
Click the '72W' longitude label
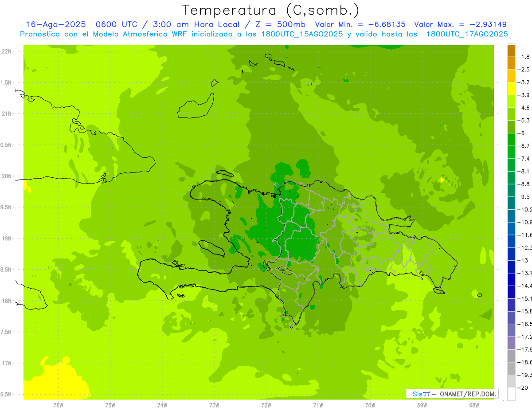click(266, 405)
